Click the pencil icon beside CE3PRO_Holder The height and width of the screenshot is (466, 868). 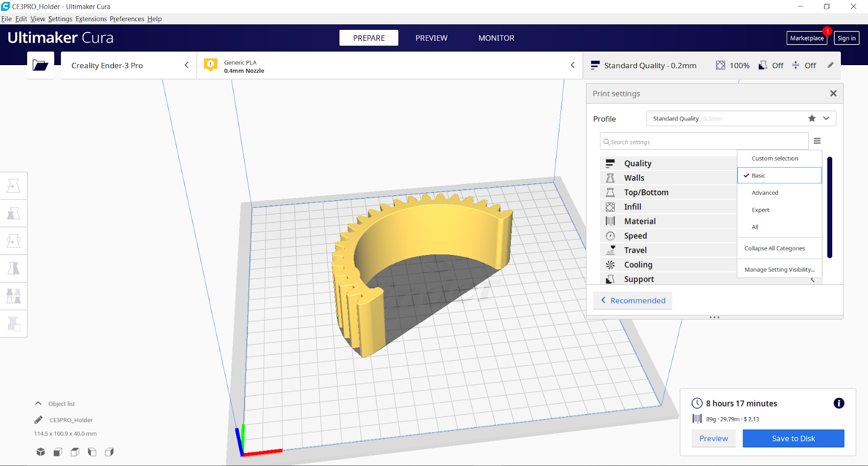click(39, 420)
